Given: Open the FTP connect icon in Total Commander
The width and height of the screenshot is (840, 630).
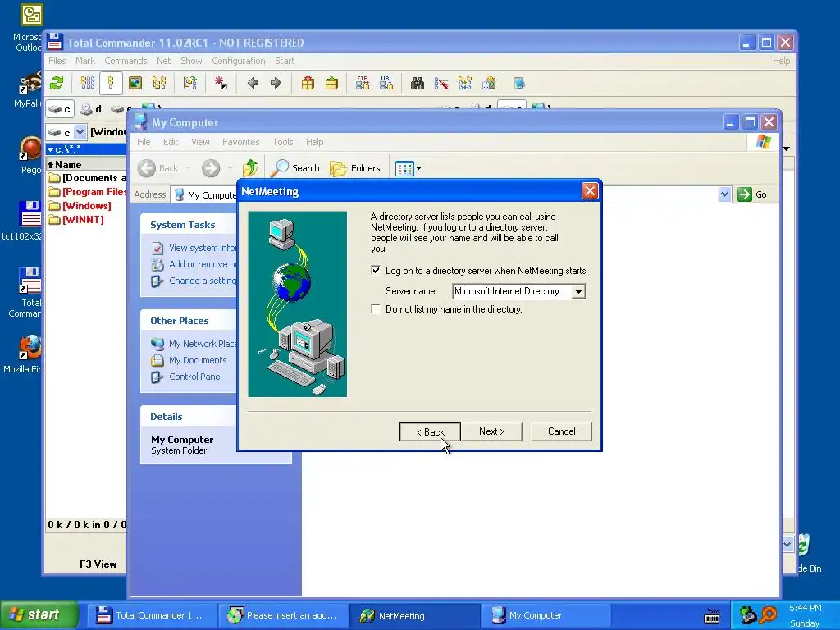Looking at the screenshot, I should coord(362,83).
